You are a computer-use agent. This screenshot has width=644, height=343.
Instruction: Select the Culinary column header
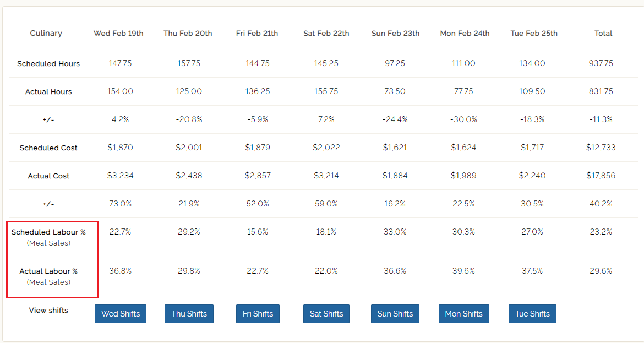coord(46,34)
